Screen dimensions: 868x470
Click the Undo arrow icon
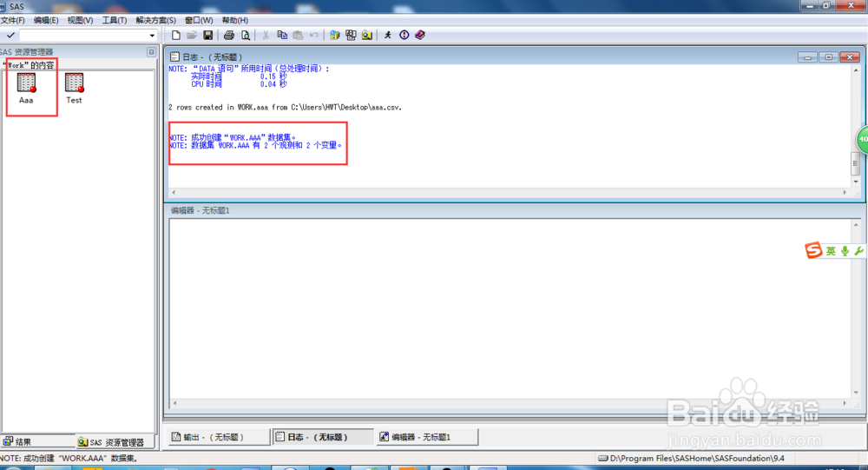(314, 36)
